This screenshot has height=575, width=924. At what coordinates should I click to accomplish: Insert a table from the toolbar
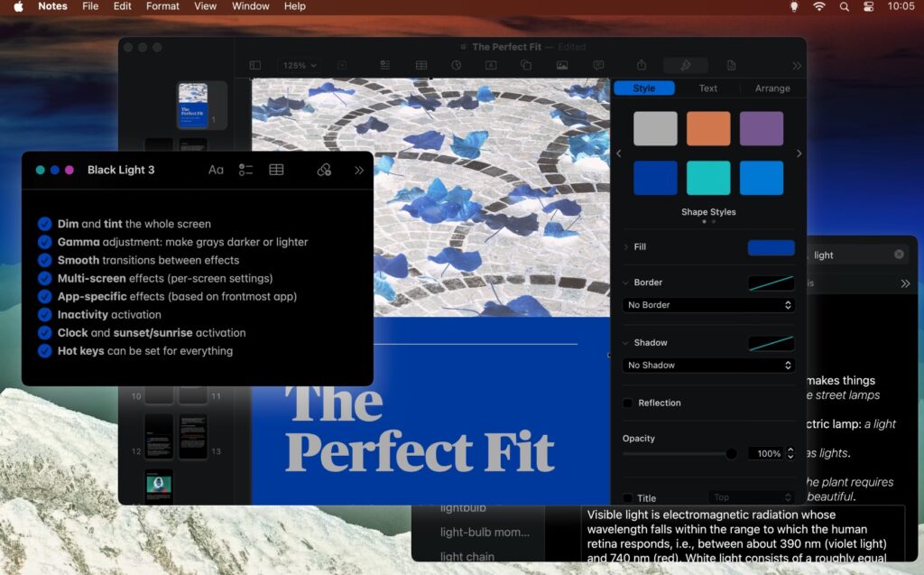click(420, 65)
